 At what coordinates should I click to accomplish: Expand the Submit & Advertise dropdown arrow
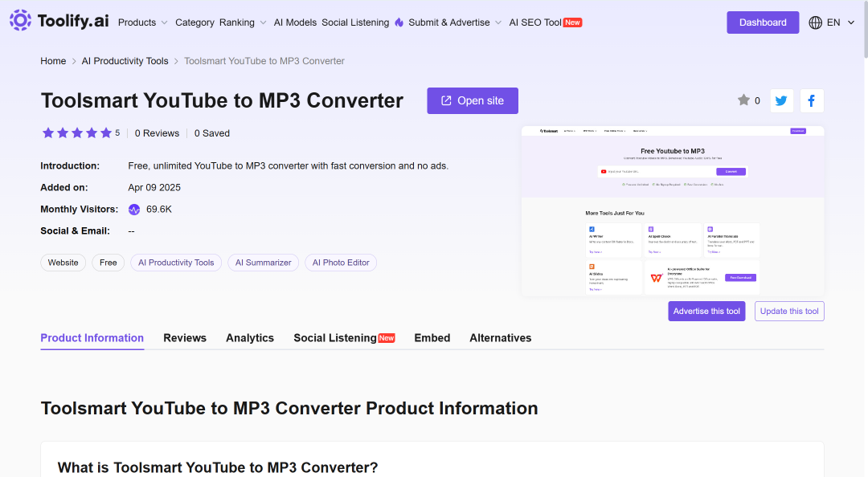tap(498, 22)
